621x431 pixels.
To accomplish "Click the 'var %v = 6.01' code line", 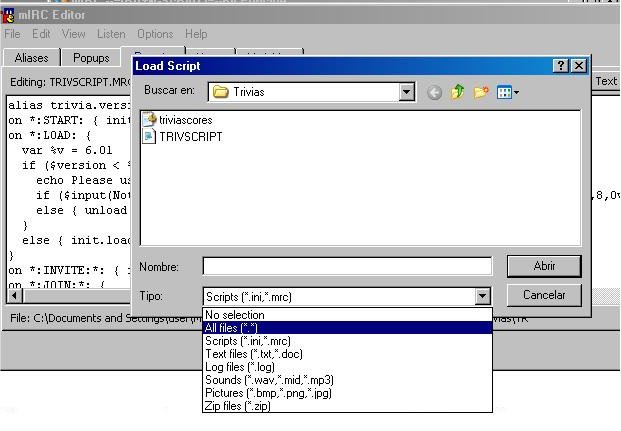I will tap(67, 151).
